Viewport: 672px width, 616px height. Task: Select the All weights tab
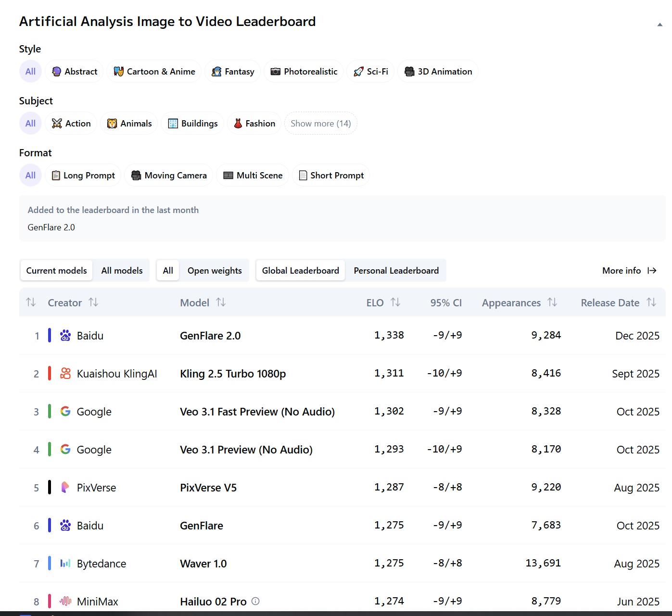pyautogui.click(x=168, y=270)
